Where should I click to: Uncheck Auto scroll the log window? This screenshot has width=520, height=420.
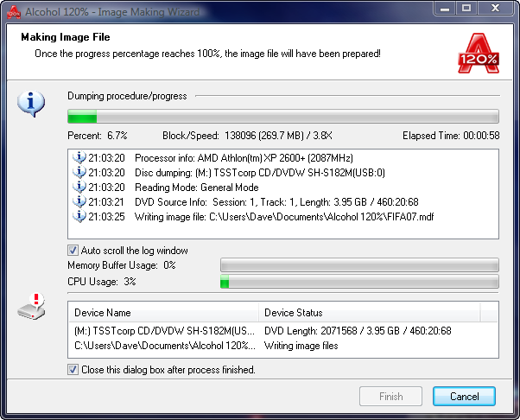click(73, 250)
